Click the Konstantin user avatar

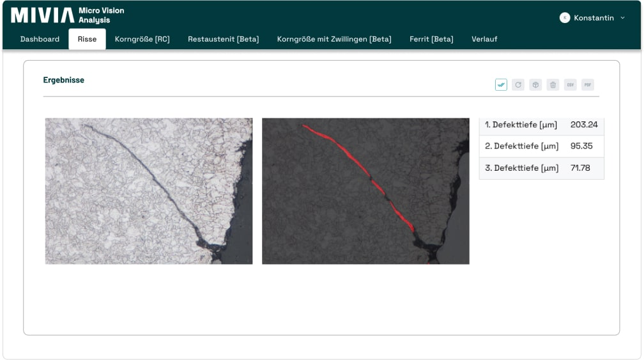coord(564,18)
